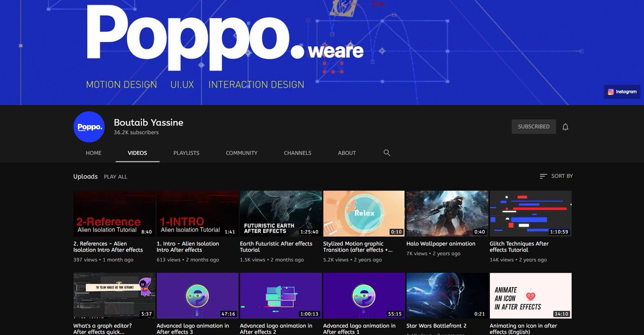Click title 'Advanced logo animation in After effects 1'
The image size is (644, 335).
click(359, 329)
